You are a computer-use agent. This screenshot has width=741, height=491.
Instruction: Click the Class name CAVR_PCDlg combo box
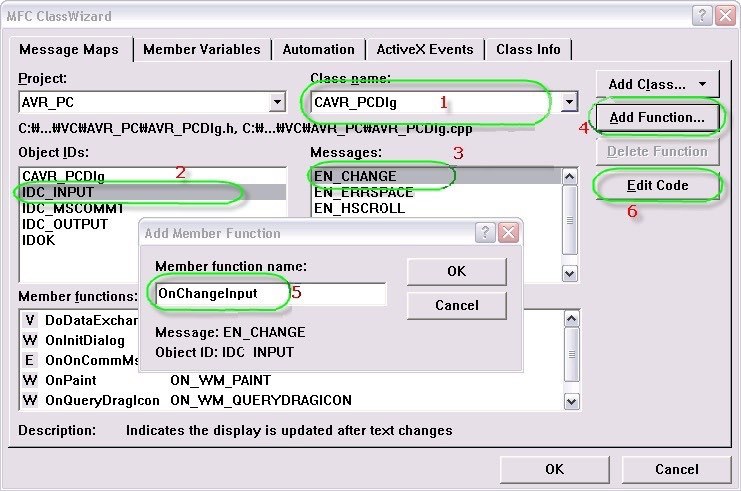click(444, 102)
